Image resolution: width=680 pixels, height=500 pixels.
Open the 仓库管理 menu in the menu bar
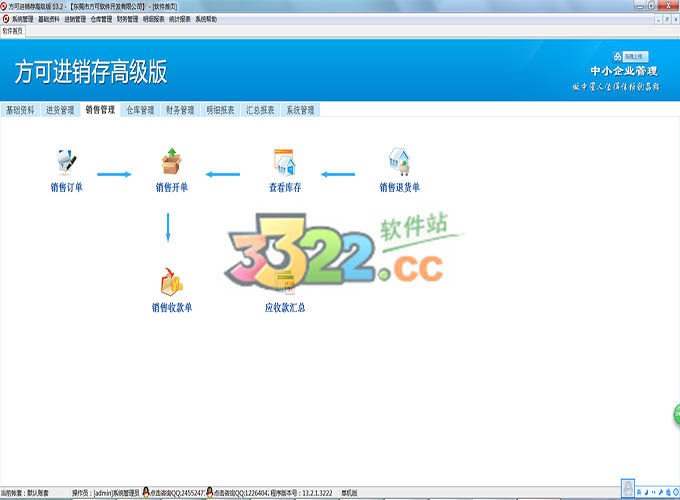pos(101,19)
